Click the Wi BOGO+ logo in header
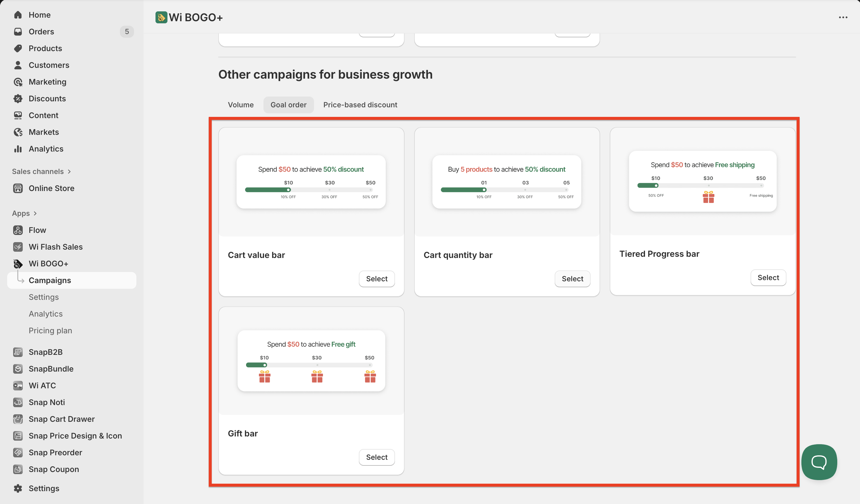The image size is (860, 504). [161, 17]
